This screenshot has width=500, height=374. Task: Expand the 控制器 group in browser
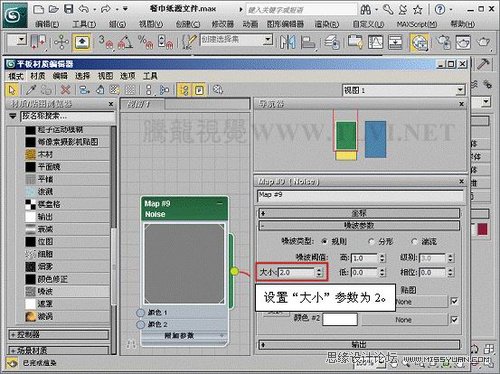(59, 334)
